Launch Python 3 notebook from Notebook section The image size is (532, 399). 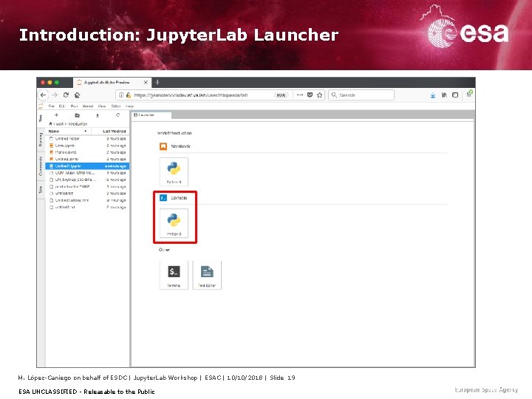pyautogui.click(x=174, y=171)
